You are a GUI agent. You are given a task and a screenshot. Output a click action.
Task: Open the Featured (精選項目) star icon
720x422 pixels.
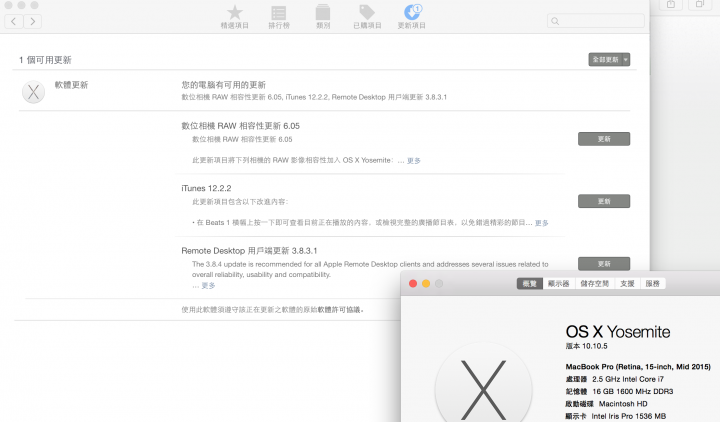click(x=235, y=12)
